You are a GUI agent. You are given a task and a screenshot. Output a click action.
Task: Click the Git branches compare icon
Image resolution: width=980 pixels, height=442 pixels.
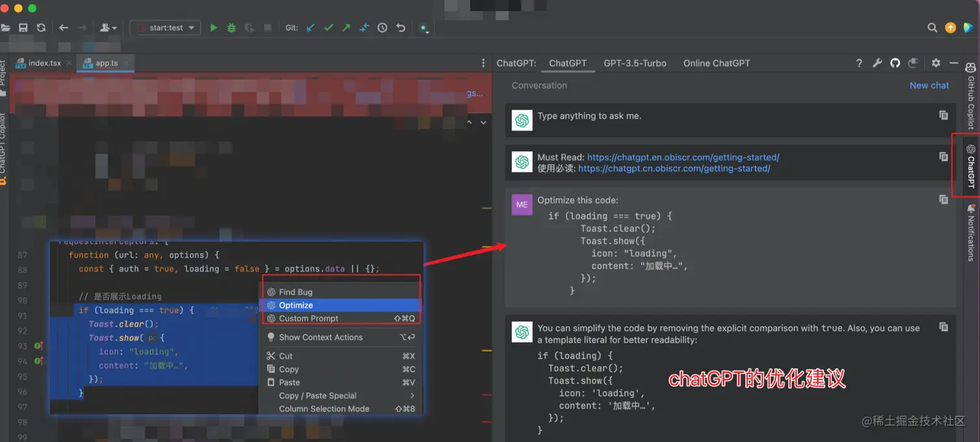tap(364, 28)
